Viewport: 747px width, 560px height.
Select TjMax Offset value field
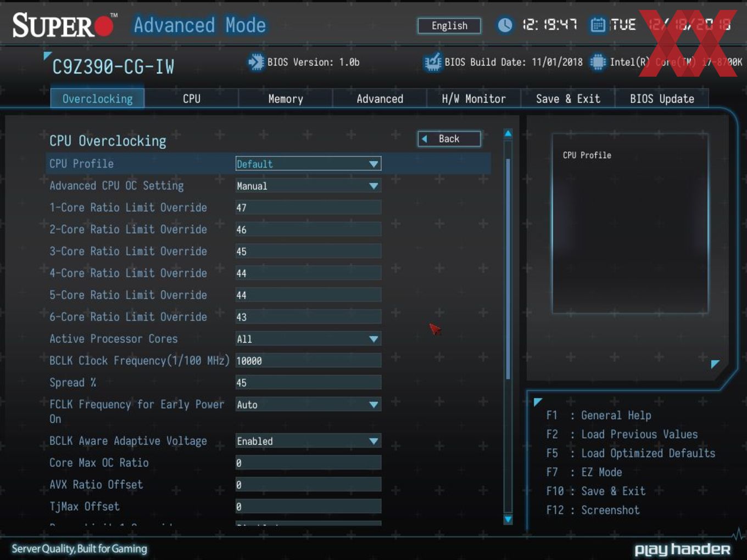pyautogui.click(x=308, y=506)
